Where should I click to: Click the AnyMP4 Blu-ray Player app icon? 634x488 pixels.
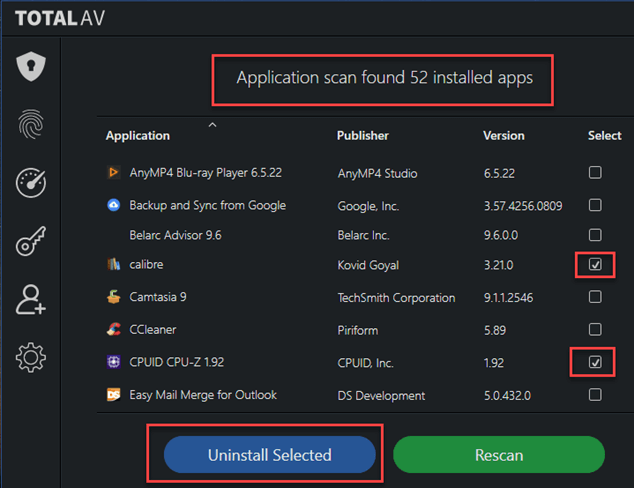(114, 173)
